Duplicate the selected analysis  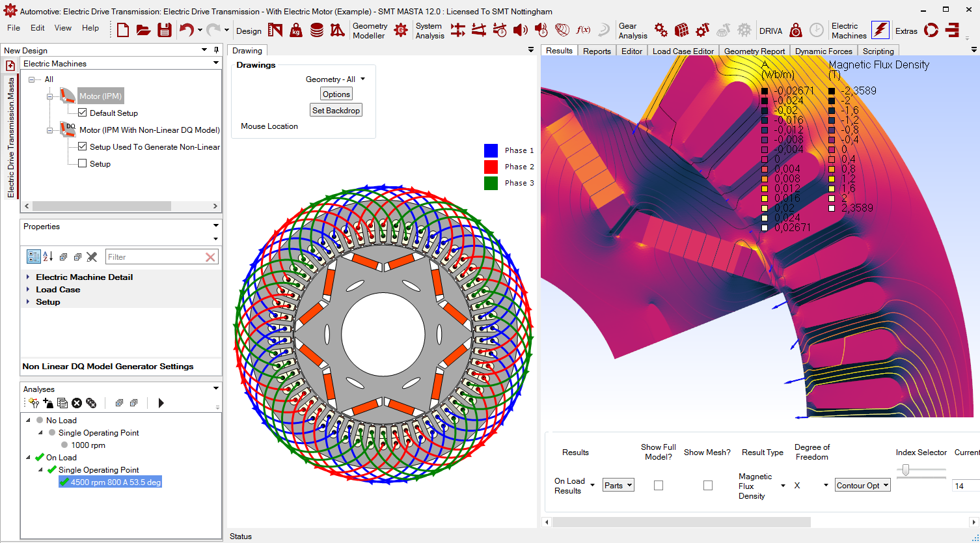click(62, 403)
